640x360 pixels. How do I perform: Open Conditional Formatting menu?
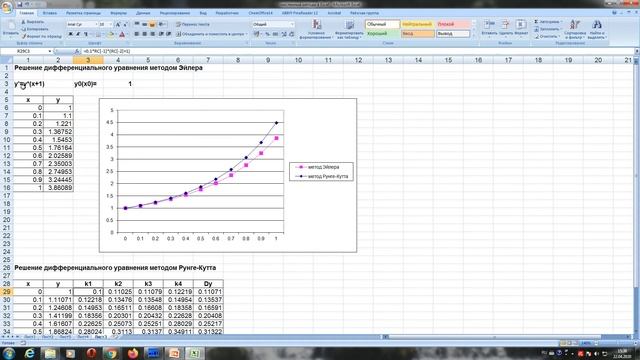click(316, 29)
